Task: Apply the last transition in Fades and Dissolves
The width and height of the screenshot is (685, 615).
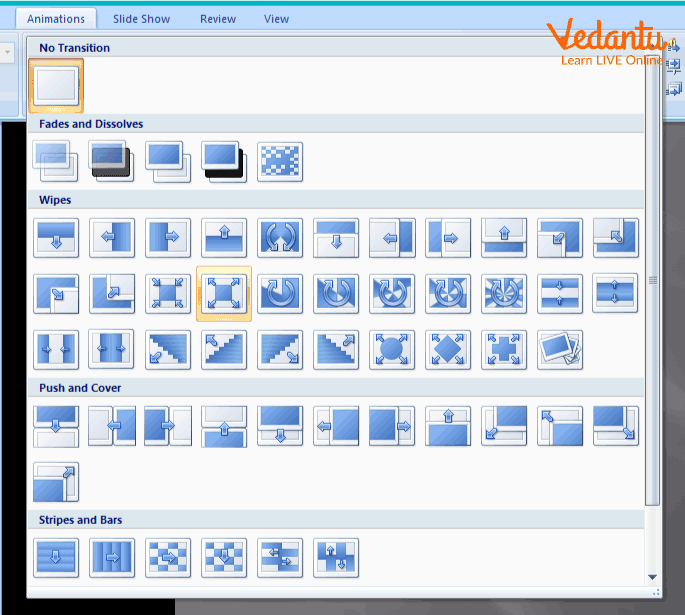Action: (x=280, y=161)
